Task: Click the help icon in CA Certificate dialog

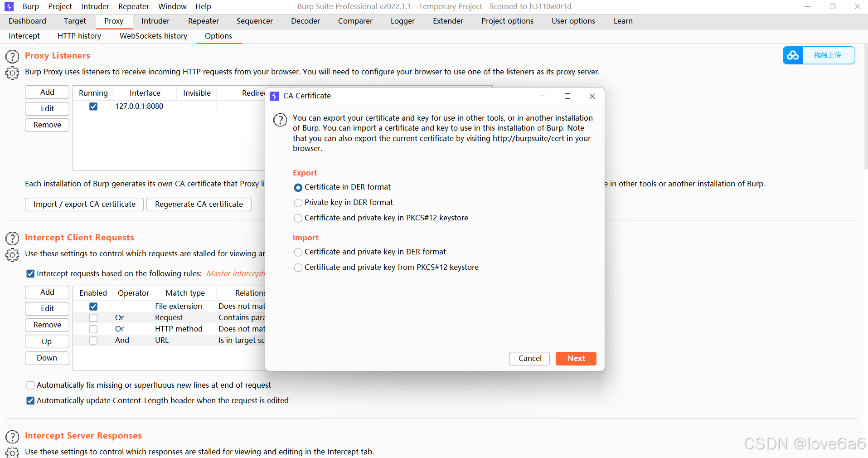Action: point(280,120)
